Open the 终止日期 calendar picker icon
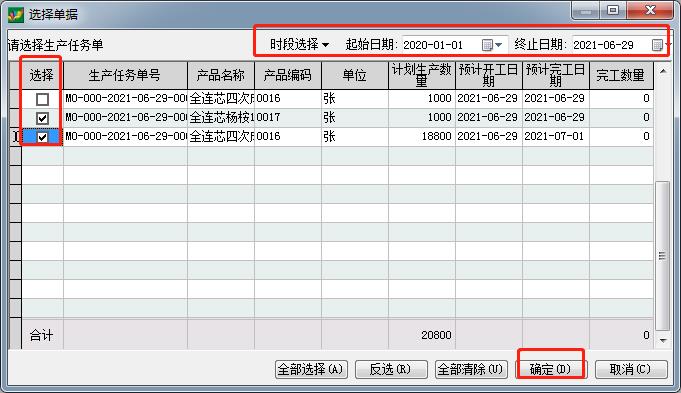The height and width of the screenshot is (393, 681). click(657, 45)
